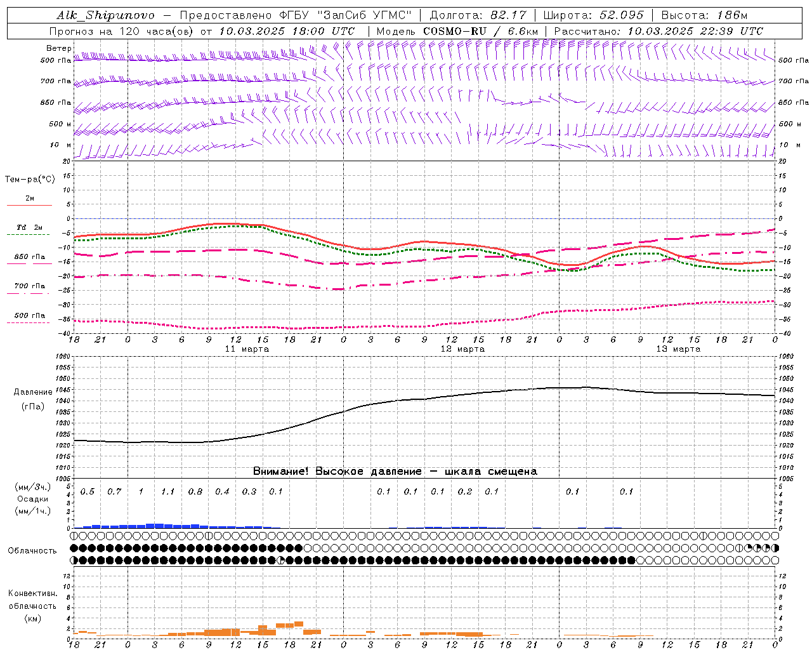
Task: Click the 0.3 precipitation value
Action: pos(249,491)
